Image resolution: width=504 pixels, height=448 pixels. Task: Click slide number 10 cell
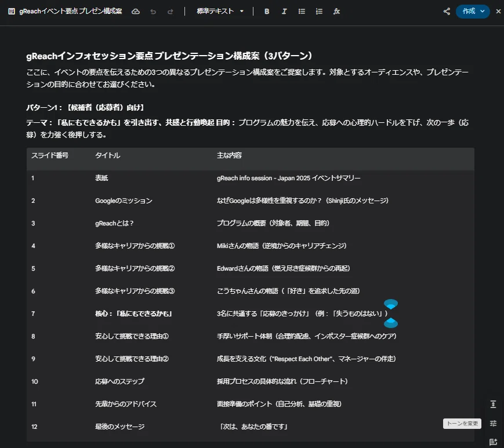pyautogui.click(x=35, y=381)
